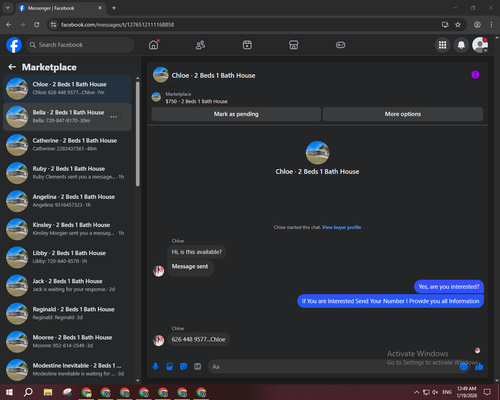Open Modestine Inevitable conversation

(67, 369)
